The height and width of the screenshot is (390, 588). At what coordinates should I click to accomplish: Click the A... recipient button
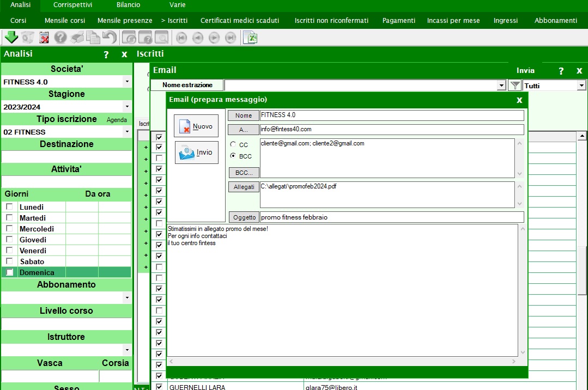tap(244, 130)
